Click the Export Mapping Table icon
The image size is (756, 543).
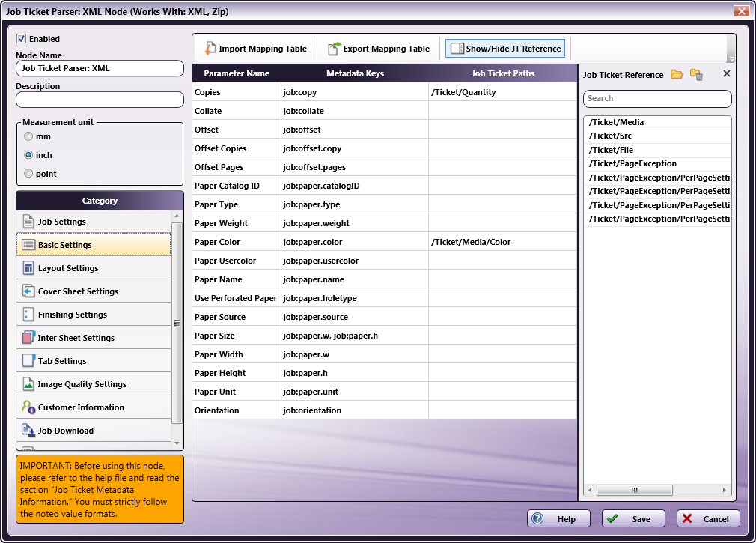tap(334, 48)
